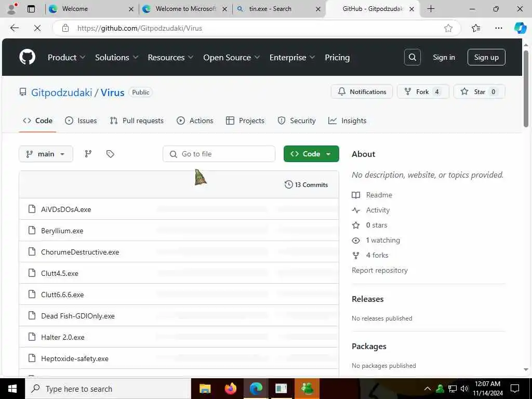Expand the Open Source dropdown

tap(231, 57)
